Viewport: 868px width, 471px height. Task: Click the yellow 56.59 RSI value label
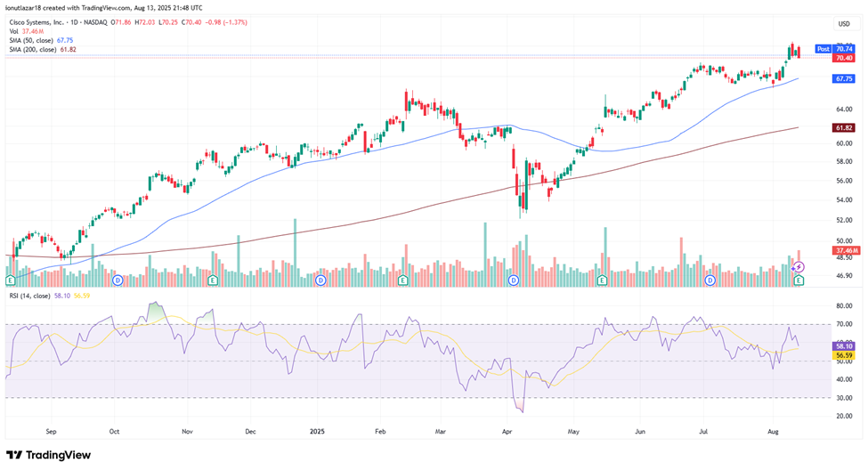click(x=843, y=355)
